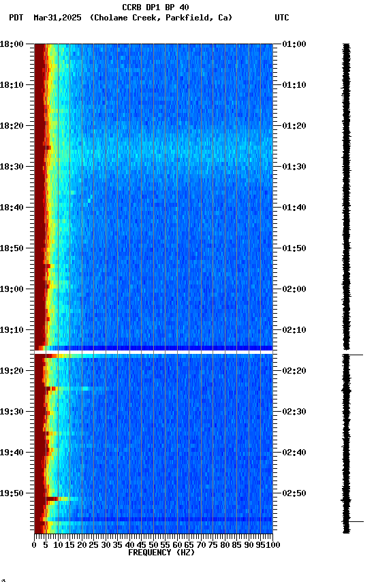
Task: Click the date label "Mar31,2025"
Action: pyautogui.click(x=57, y=18)
